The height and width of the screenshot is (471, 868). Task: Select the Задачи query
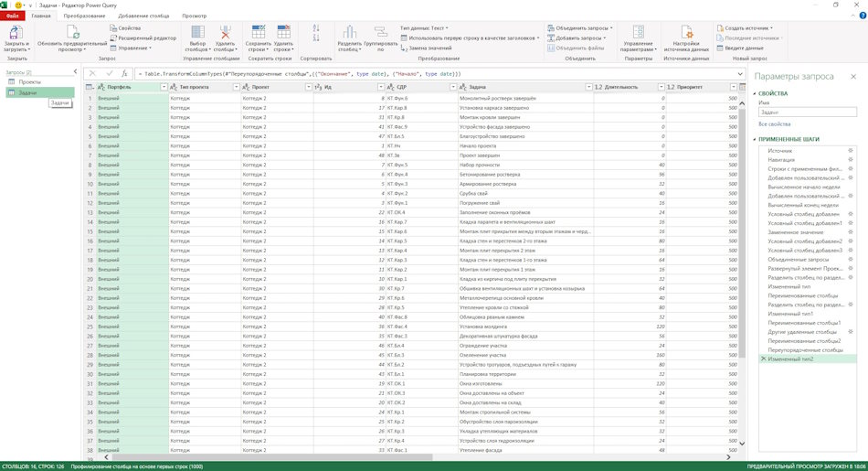tap(40, 92)
